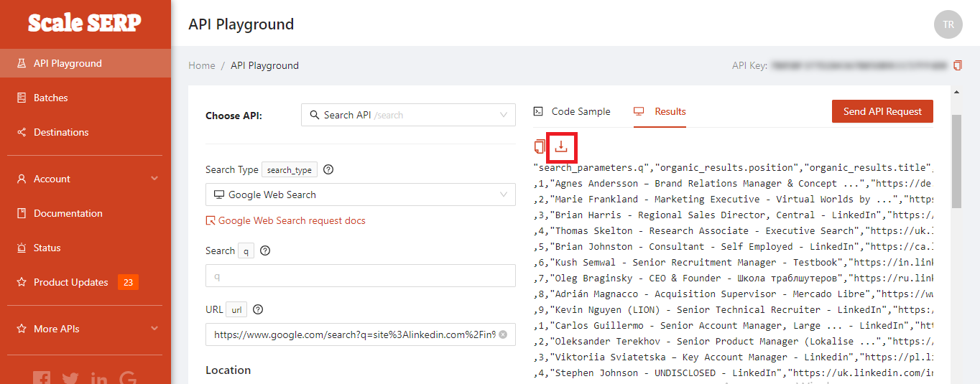Click the Documentation book icon
This screenshot has width=980, height=384.
click(22, 213)
